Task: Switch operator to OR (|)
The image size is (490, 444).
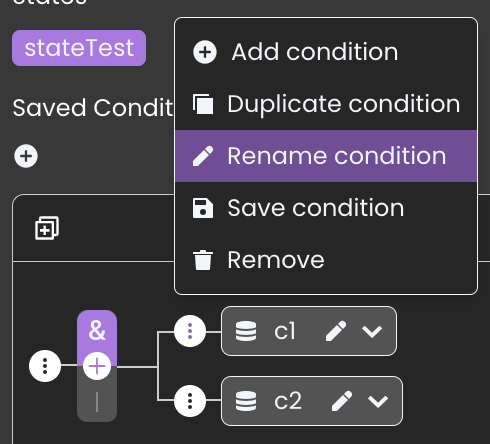Action: click(97, 402)
